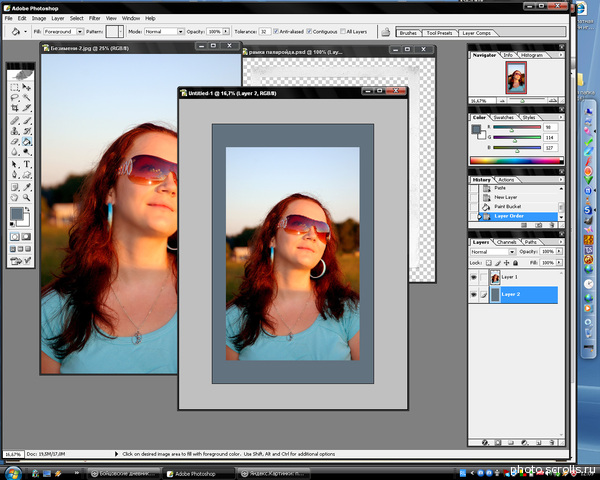Viewport: 600px width, 480px height.
Task: Open the Opacity slider arrow in options bar
Action: pos(226,31)
